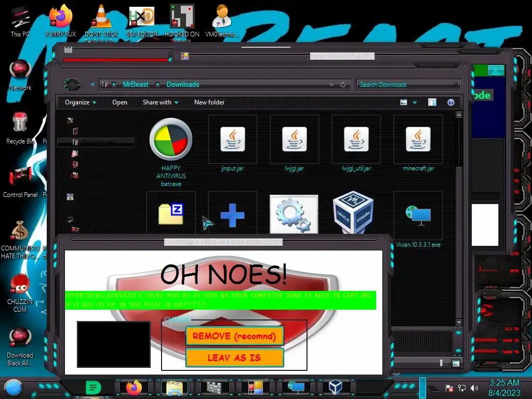Click the Action Center flag tray icon
Viewport: 532px width, 399px height.
click(449, 388)
